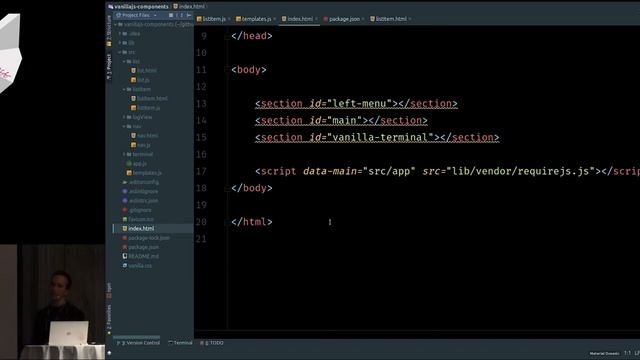Expand the .idea folder
This screenshot has width=640, height=360.
(120, 33)
